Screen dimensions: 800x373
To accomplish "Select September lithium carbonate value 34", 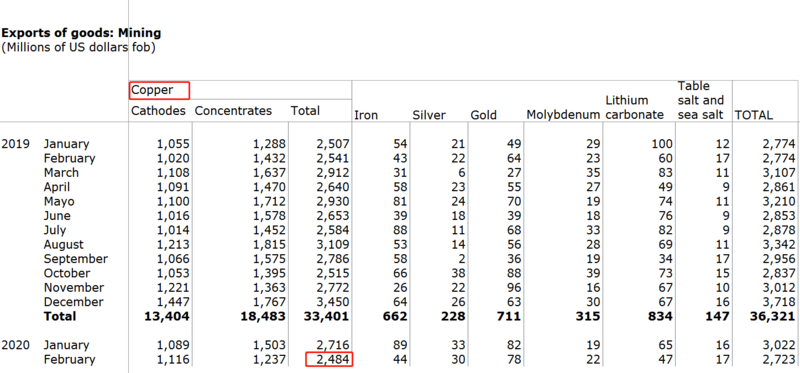I will coord(666,259).
